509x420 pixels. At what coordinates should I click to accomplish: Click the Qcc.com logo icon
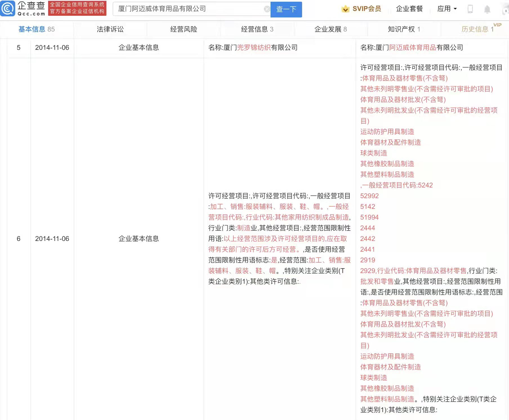(x=8, y=8)
